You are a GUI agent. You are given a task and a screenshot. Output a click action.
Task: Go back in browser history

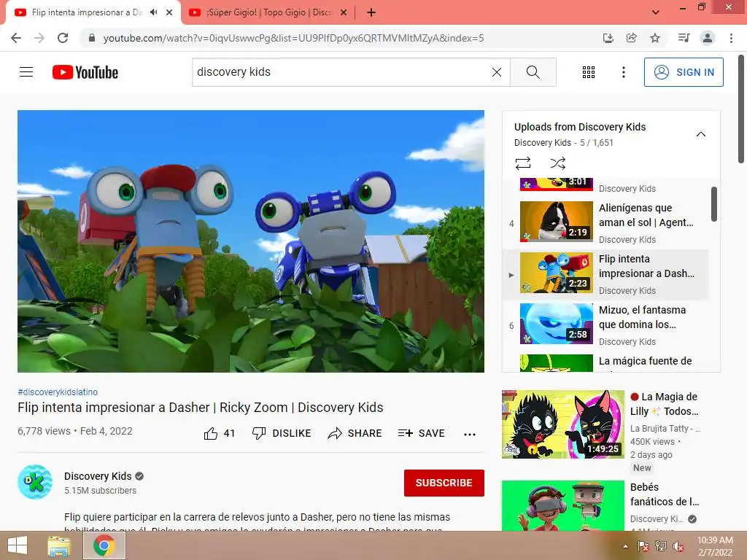16,38
